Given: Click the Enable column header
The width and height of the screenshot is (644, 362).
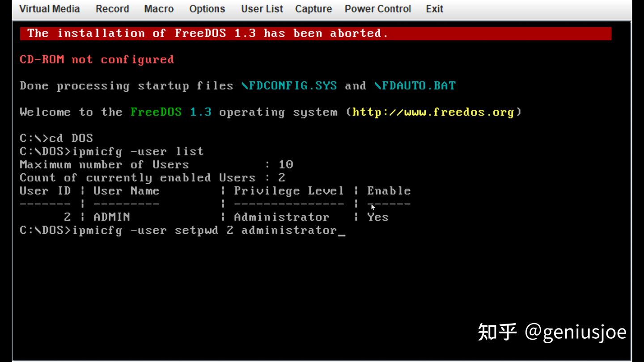Looking at the screenshot, I should click(x=389, y=191).
